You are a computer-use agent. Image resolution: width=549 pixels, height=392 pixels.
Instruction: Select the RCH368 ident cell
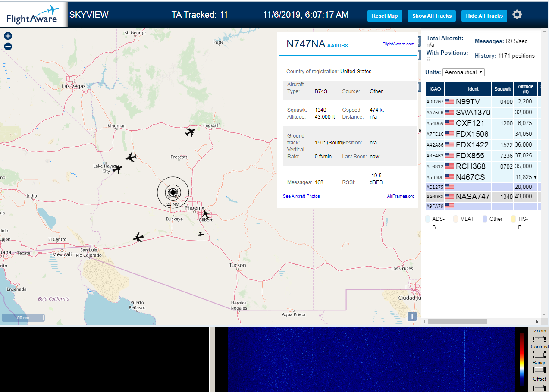coord(473,166)
